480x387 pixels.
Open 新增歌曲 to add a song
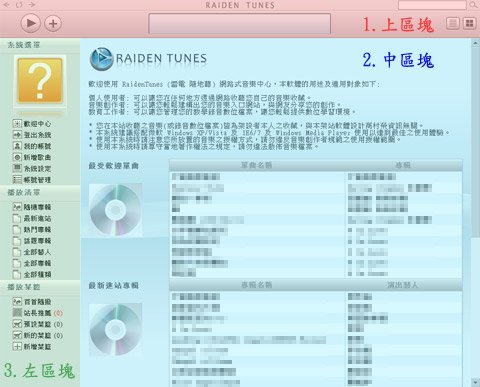(32, 157)
